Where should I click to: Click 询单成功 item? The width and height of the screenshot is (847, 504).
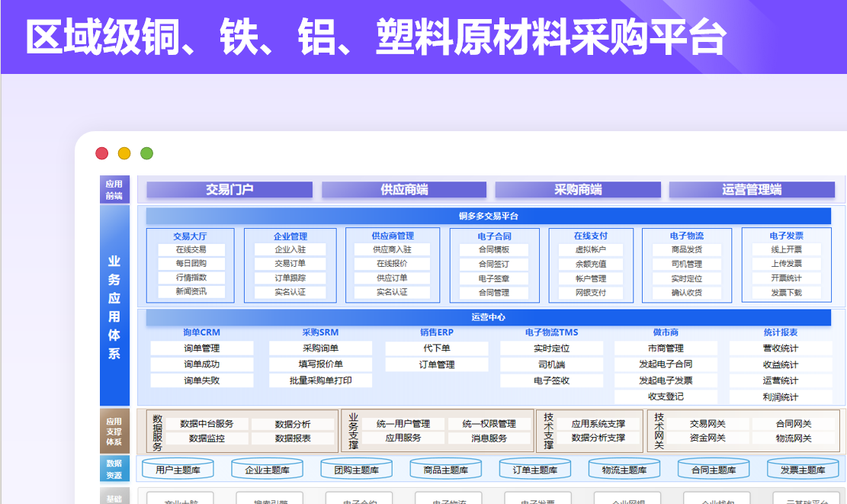[x=202, y=364]
